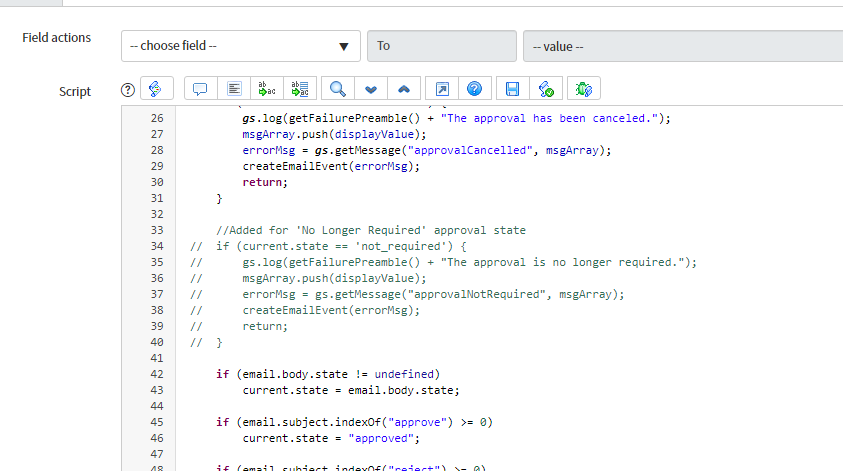Click the save floppy disk icon

pyautogui.click(x=512, y=89)
